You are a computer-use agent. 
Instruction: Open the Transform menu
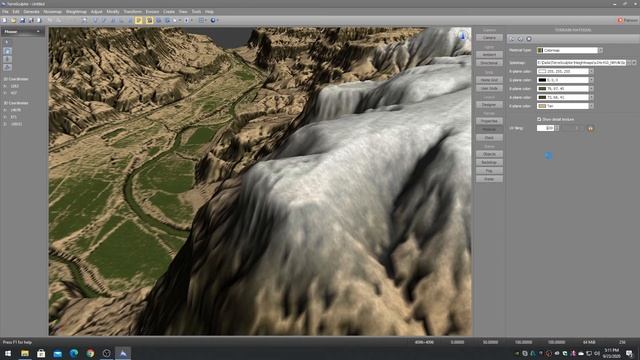pos(133,12)
